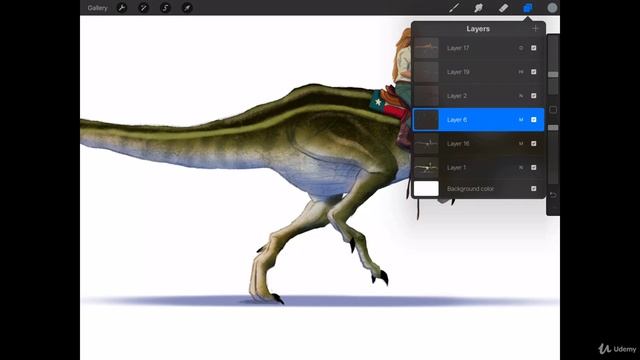Open the Background color swatch

pos(426,189)
